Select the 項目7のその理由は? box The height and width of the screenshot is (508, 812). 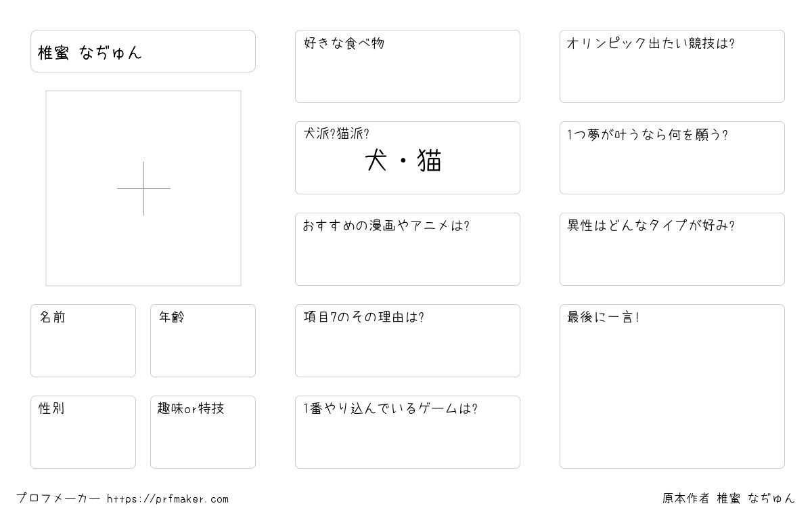tap(407, 341)
